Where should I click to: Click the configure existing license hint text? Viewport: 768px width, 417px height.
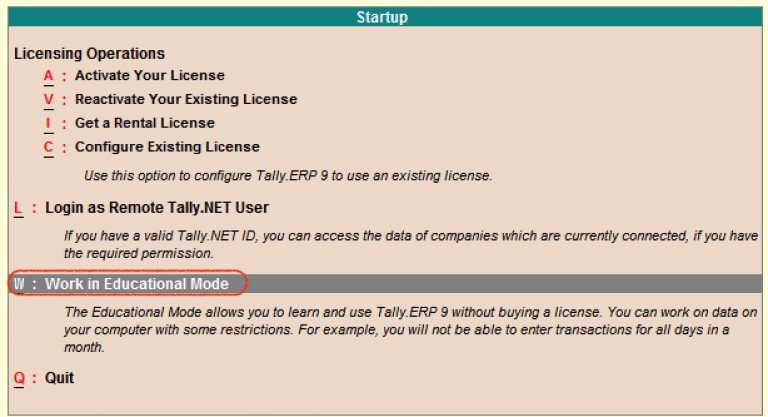(x=288, y=176)
